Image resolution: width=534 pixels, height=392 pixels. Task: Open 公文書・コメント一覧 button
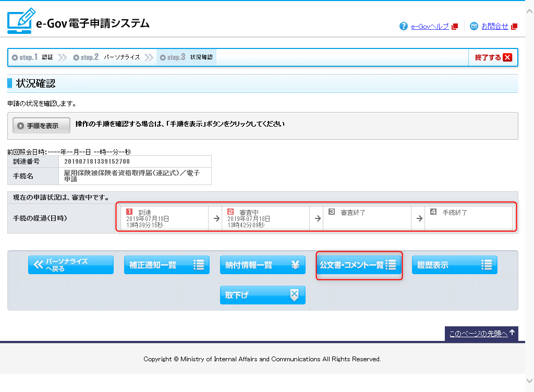click(359, 265)
